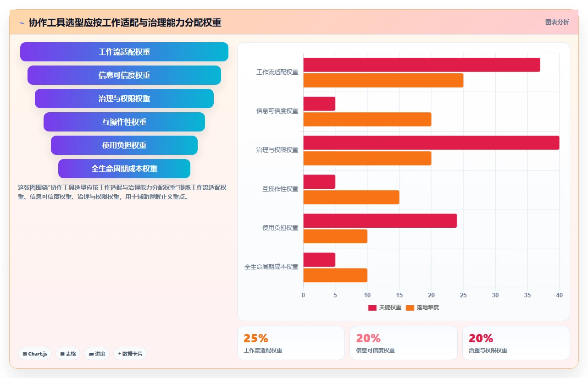Click the red 信息可信度权重 chart bar

pos(319,104)
